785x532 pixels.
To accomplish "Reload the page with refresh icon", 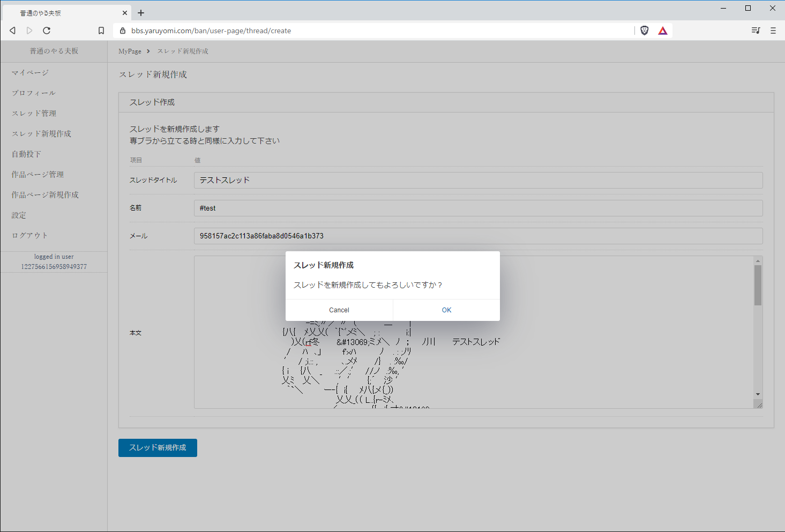I will click(47, 31).
